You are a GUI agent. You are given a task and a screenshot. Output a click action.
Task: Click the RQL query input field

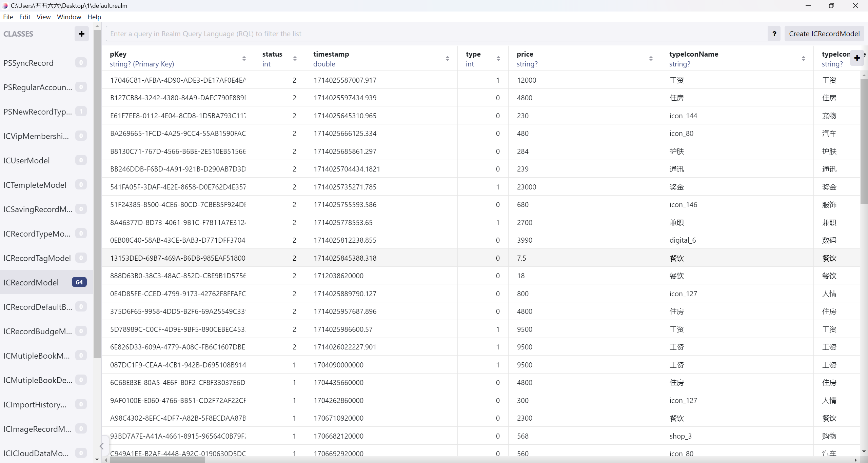point(436,34)
